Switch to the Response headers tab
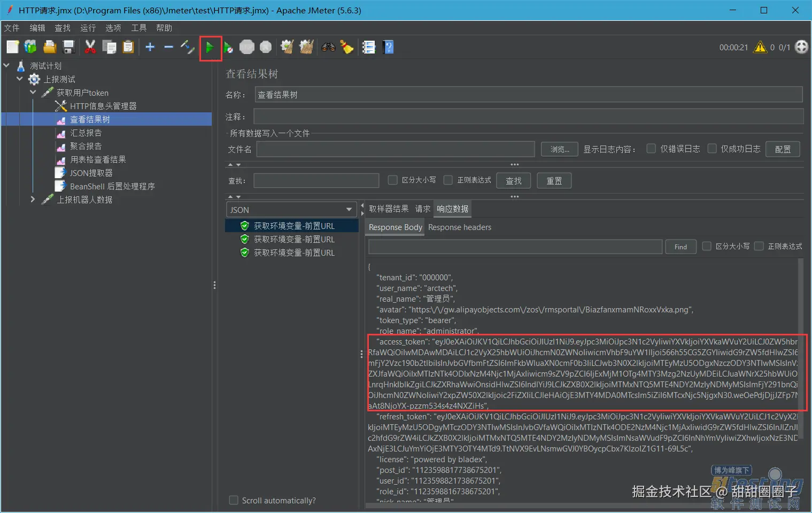 tap(460, 227)
